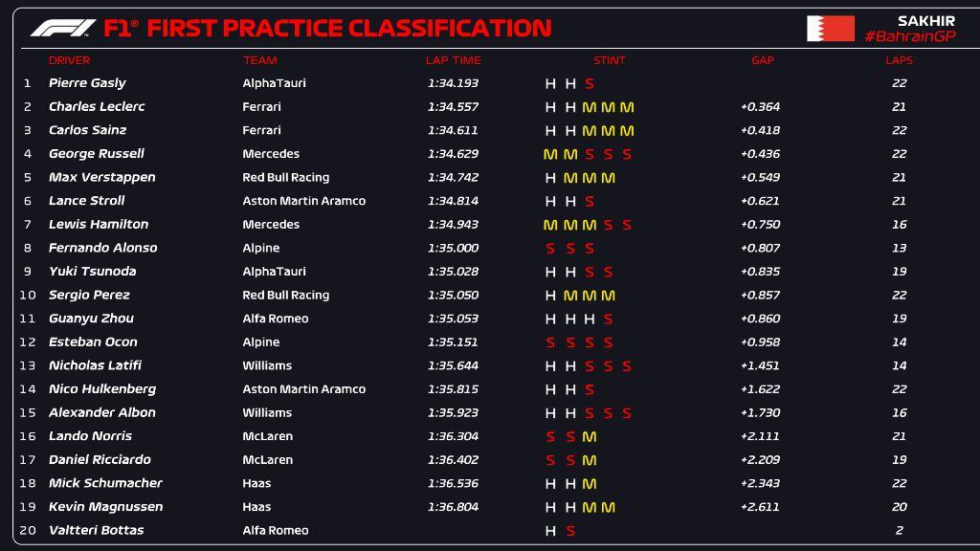Click the soft tyre in Hulkenberg's stint
The image size is (980, 551).
click(x=590, y=390)
